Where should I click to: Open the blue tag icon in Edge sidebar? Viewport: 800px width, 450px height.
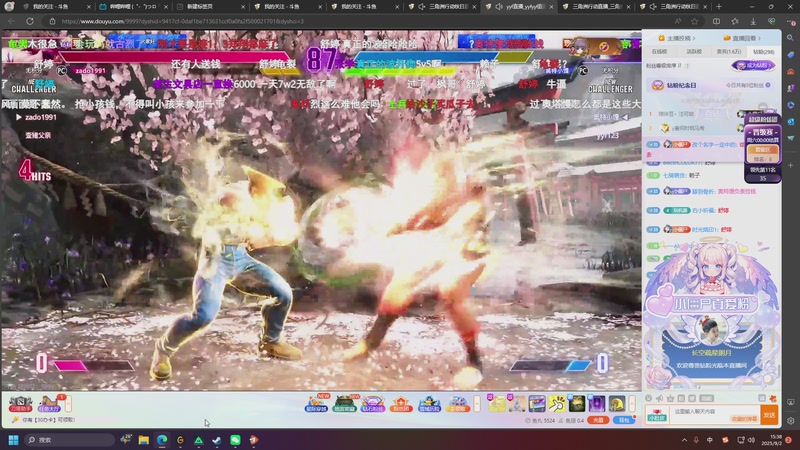tap(790, 55)
